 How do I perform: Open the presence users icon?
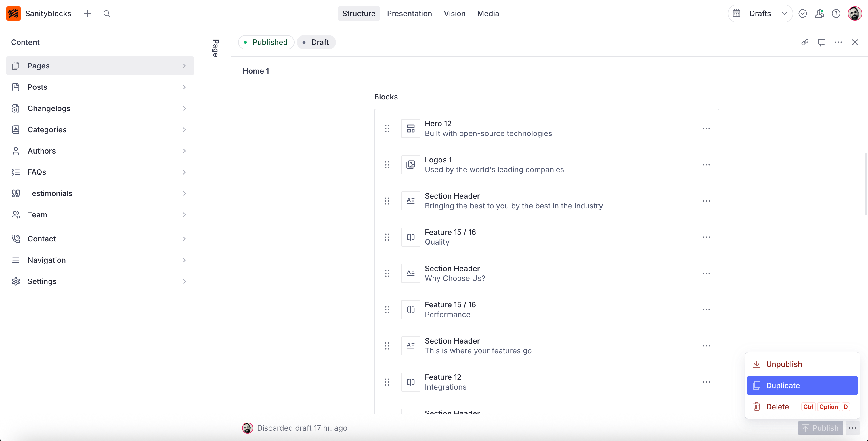pos(819,14)
